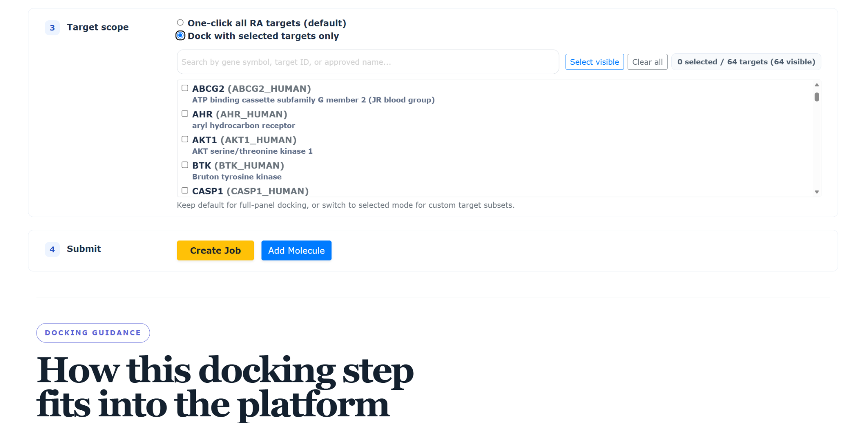868x423 pixels.
Task: Select One-click all RA targets radio
Action: click(180, 23)
